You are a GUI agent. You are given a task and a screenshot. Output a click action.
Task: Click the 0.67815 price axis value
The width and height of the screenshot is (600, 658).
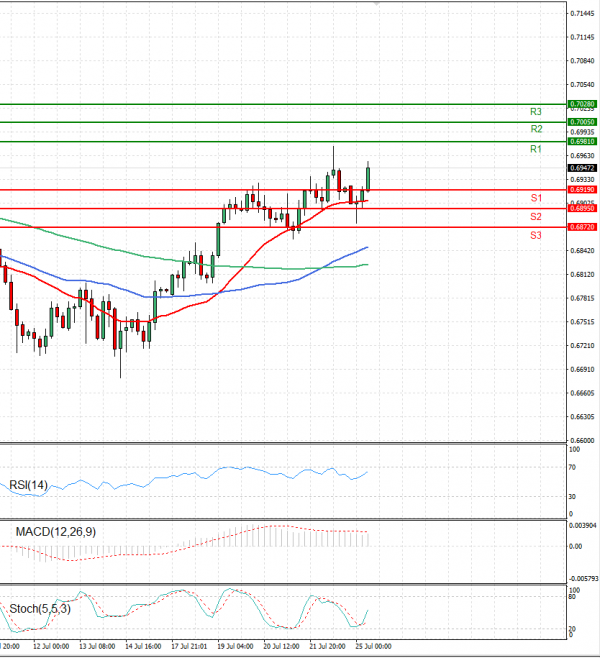(x=582, y=298)
